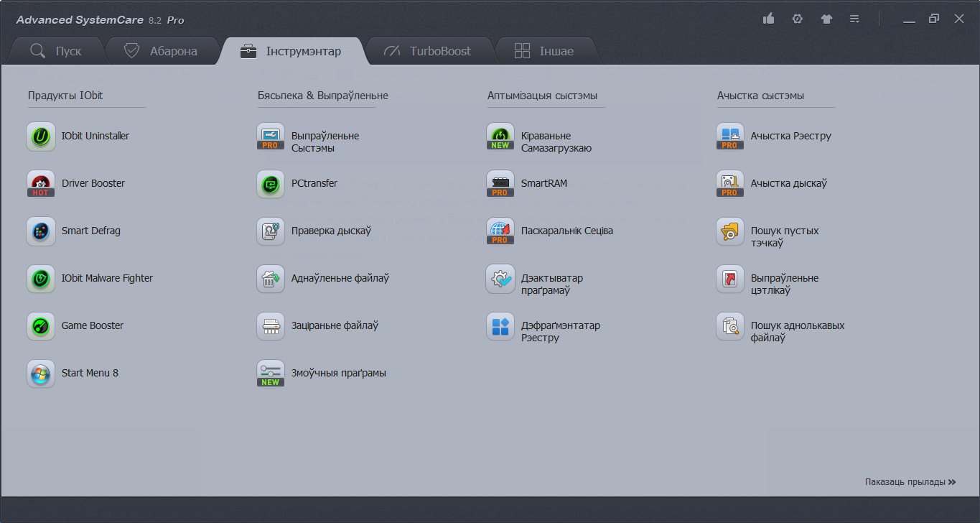The image size is (980, 523).
Task: Launch the Пошук аднолькавых файлаў icon
Action: click(730, 326)
